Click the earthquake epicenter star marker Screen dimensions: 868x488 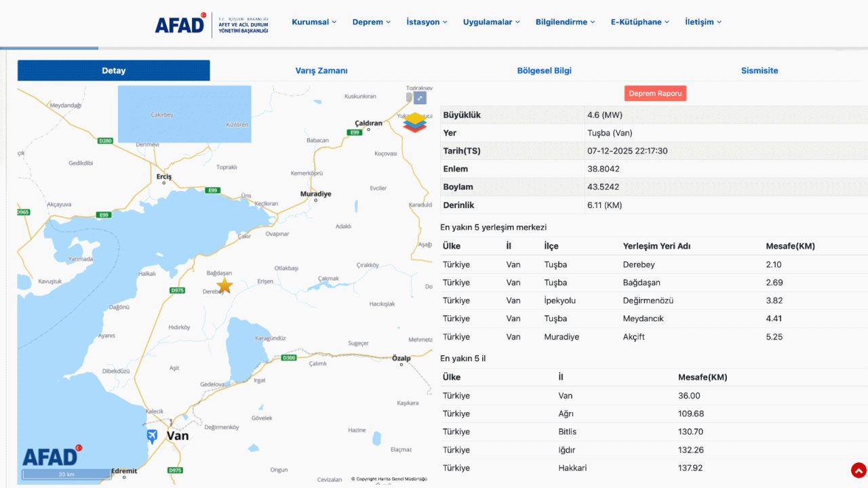click(224, 286)
